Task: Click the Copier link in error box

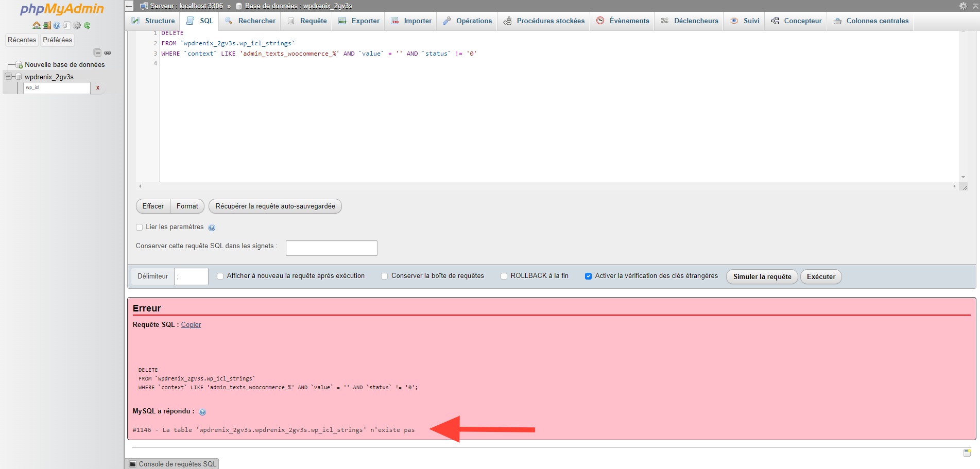Action: coord(191,325)
